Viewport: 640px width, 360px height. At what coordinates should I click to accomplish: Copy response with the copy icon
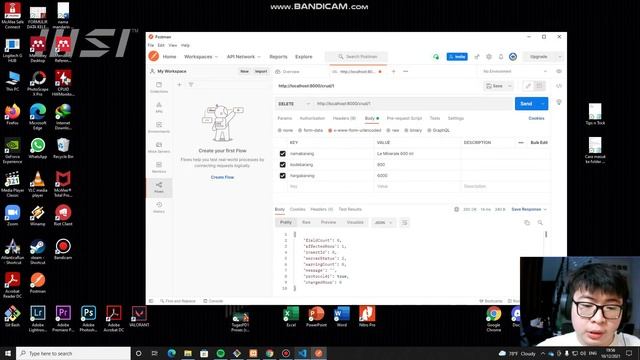click(527, 222)
